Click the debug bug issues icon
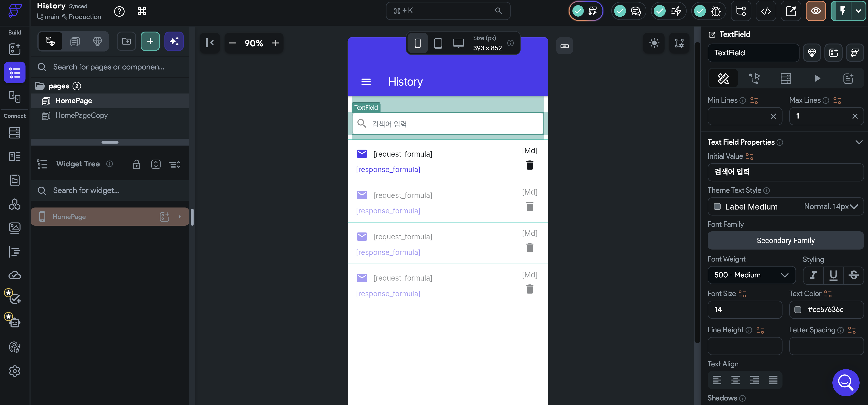This screenshot has height=405, width=868. (x=716, y=11)
